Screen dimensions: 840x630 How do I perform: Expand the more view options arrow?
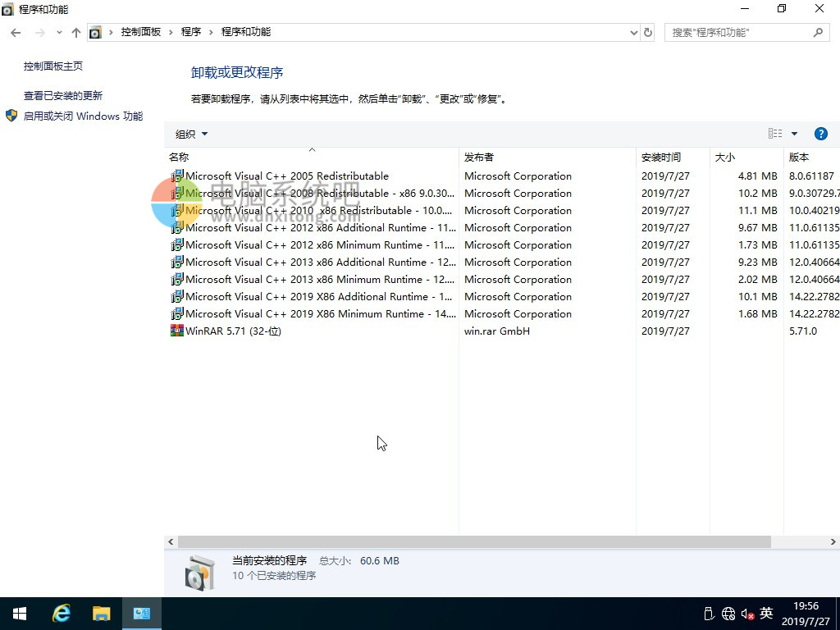tap(794, 134)
